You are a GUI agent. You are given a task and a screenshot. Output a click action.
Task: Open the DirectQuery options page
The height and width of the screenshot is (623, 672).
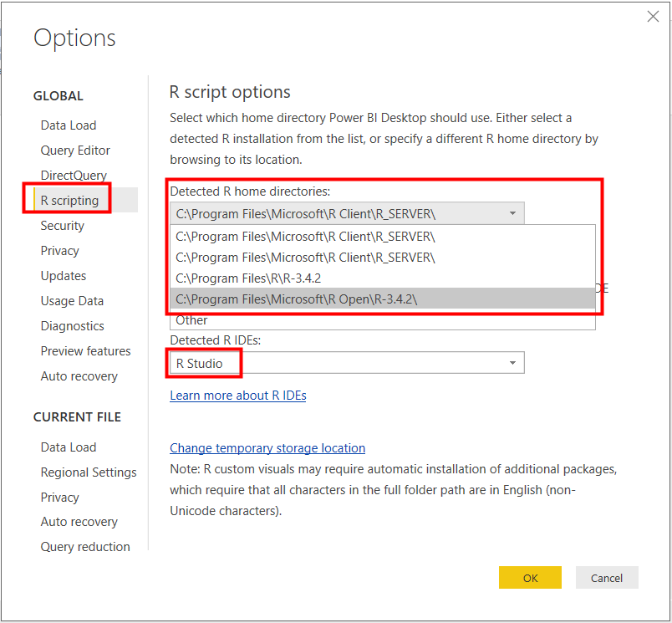coord(74,176)
